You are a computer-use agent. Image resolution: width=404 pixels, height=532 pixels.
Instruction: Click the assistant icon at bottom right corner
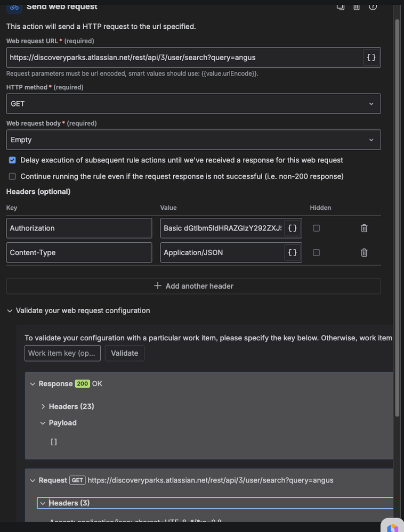pos(392,525)
